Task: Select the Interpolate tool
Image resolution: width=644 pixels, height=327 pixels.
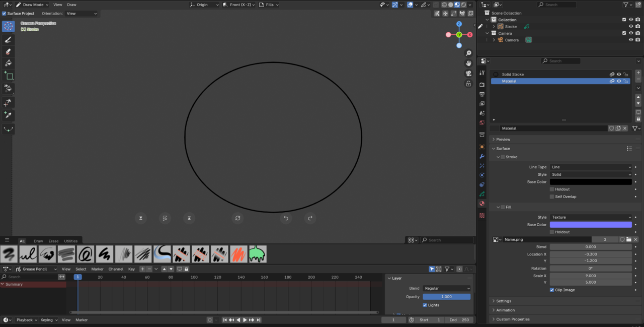Action: point(8,129)
